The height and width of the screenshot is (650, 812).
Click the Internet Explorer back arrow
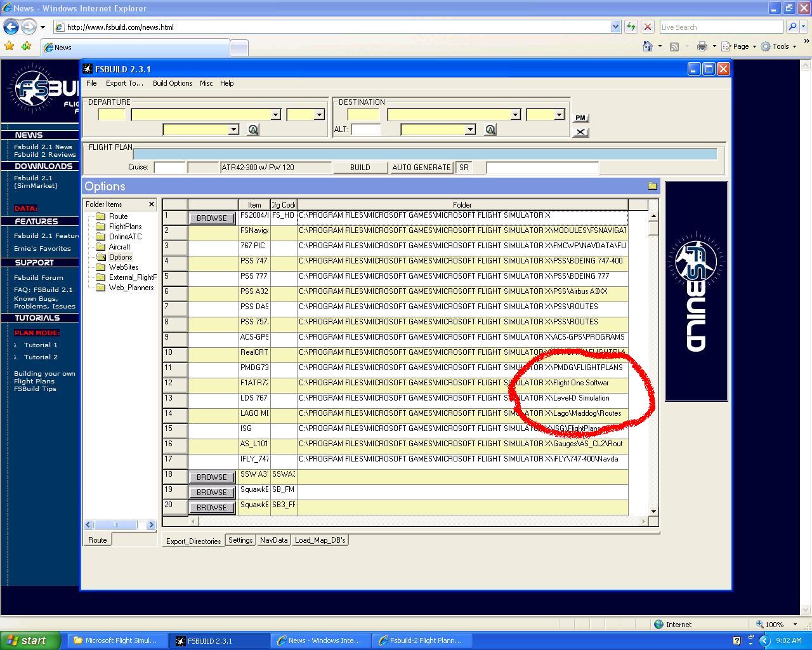pyautogui.click(x=11, y=27)
